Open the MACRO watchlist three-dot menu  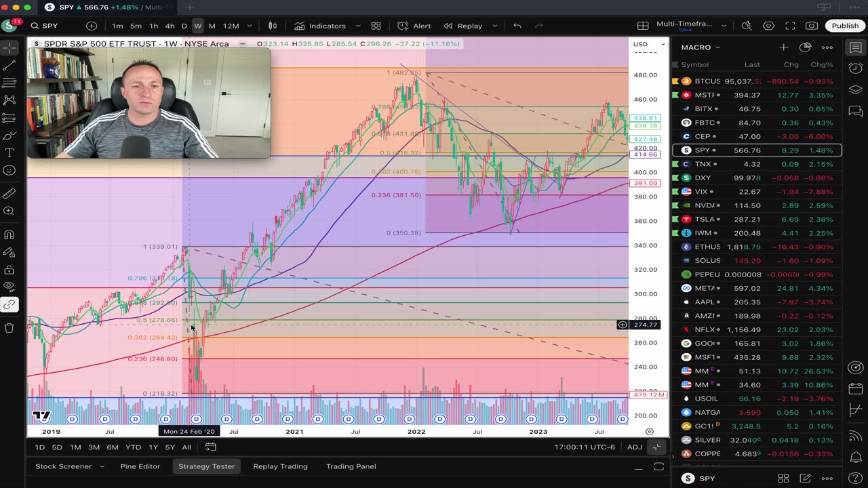pos(827,47)
